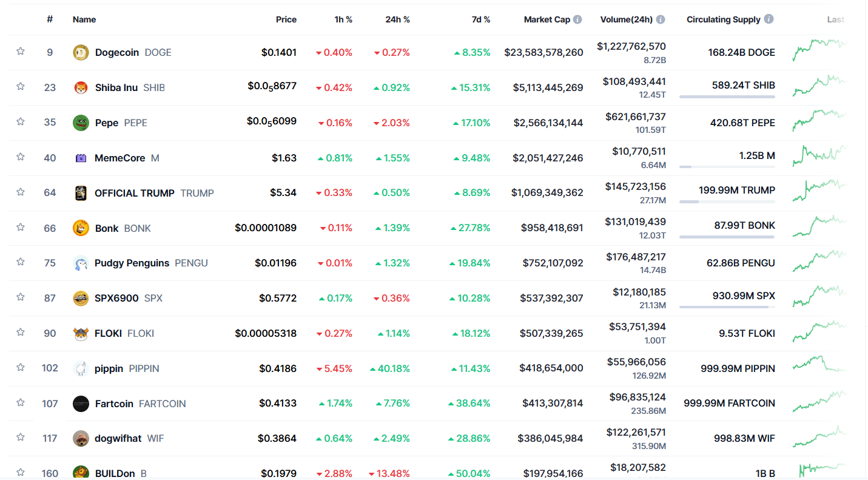Select the Shiba Inu coin icon
Viewport: 868px width, 480px height.
pos(81,87)
